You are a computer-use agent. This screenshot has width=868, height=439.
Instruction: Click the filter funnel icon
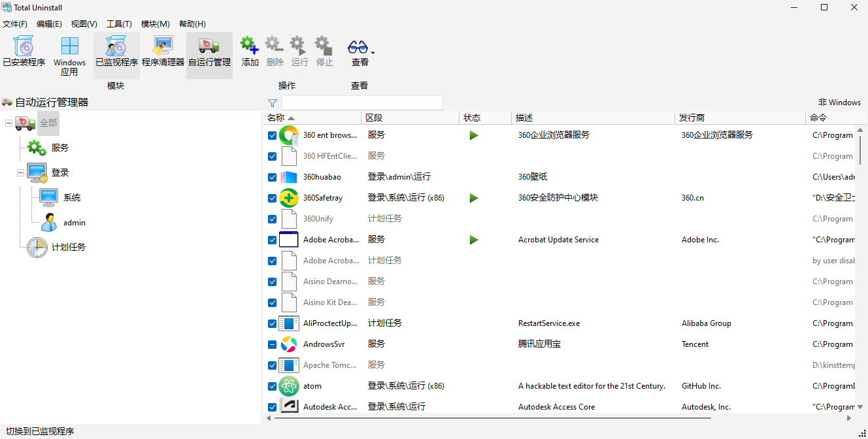point(273,103)
